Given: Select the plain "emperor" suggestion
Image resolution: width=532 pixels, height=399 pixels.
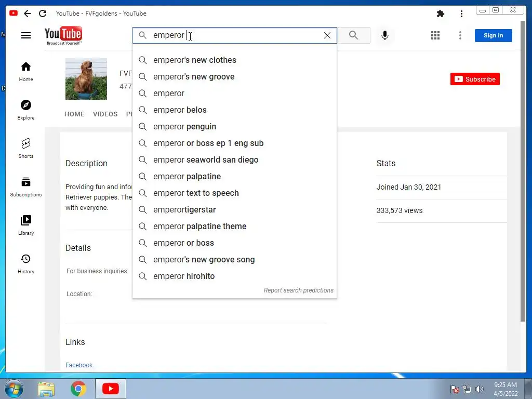Looking at the screenshot, I should click(234, 94).
